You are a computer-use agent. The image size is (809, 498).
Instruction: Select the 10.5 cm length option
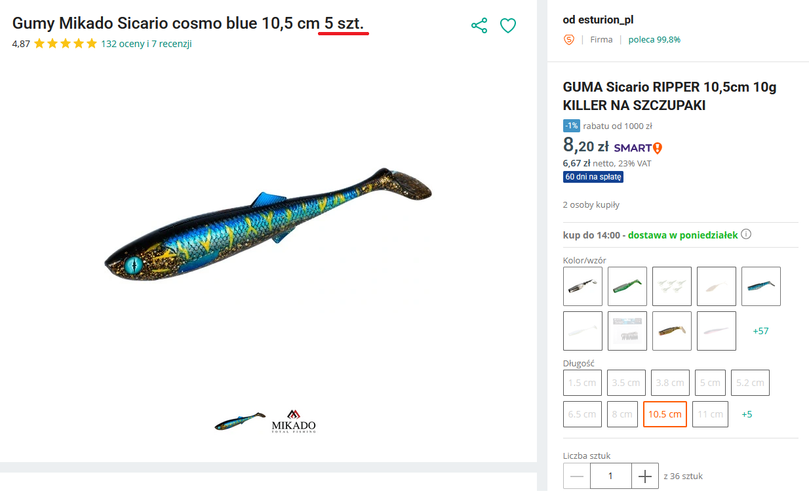(665, 414)
